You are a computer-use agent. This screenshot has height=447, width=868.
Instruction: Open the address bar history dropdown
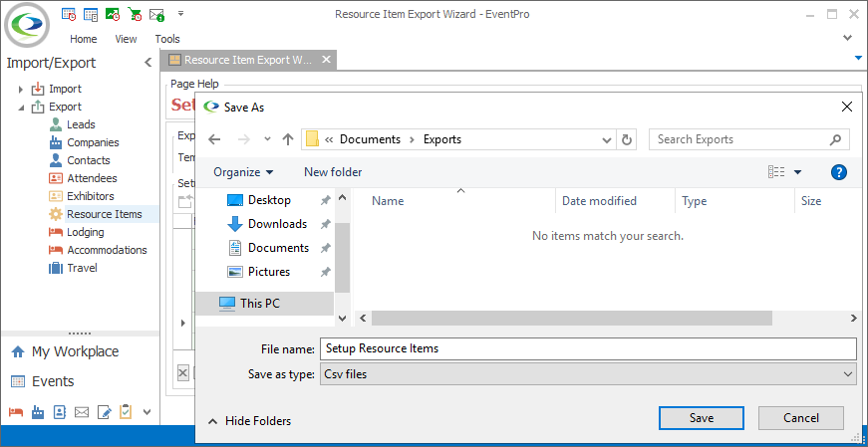coord(607,140)
